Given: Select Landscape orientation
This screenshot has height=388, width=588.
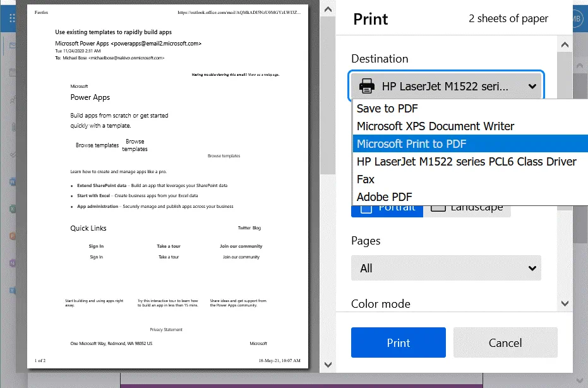Looking at the screenshot, I should (467, 207).
